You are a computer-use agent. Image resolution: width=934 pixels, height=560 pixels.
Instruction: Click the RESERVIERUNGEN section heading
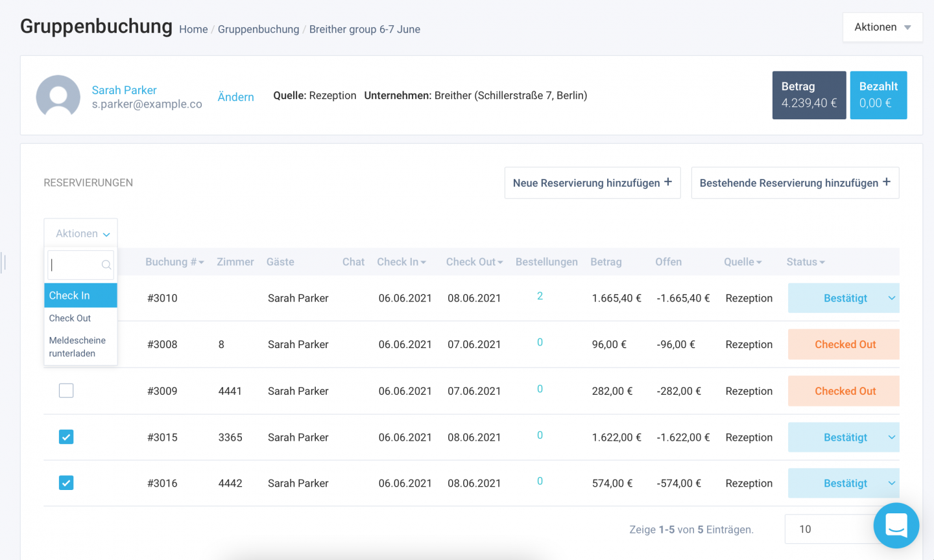coord(88,183)
